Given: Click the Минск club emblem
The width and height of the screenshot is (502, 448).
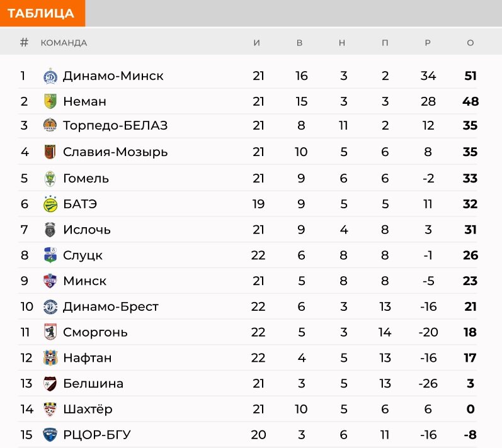Looking at the screenshot, I should pos(50,281).
